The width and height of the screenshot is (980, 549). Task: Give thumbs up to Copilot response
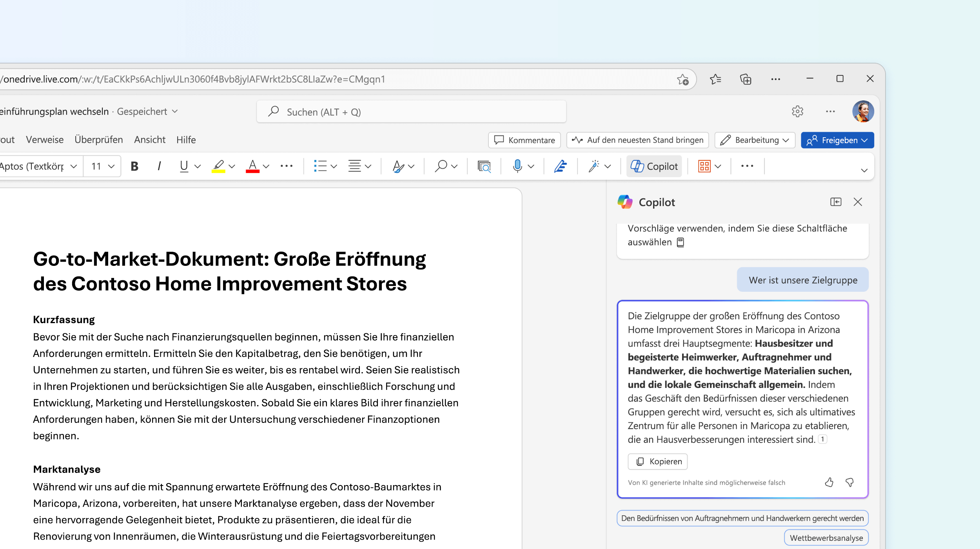coord(829,482)
